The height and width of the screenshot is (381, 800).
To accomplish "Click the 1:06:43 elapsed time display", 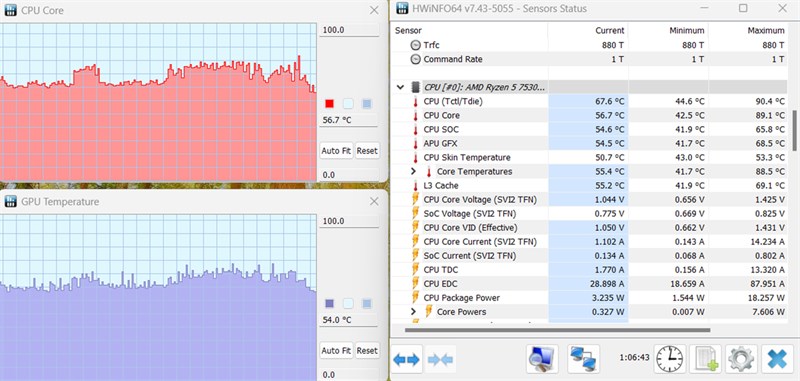I will [x=634, y=358].
